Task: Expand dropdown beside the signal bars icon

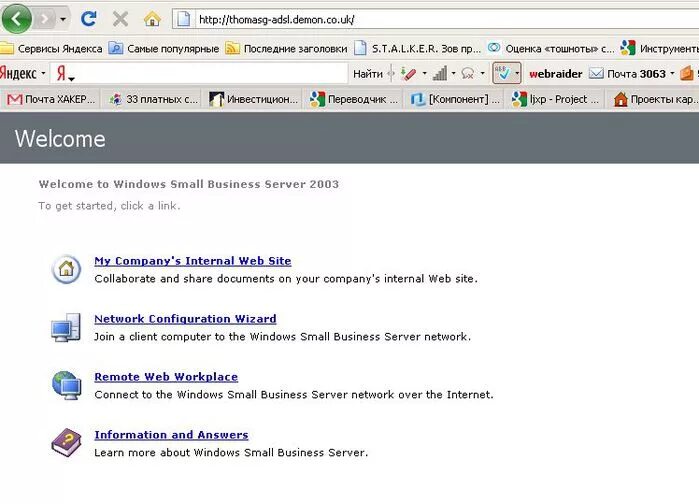Action: [453, 73]
